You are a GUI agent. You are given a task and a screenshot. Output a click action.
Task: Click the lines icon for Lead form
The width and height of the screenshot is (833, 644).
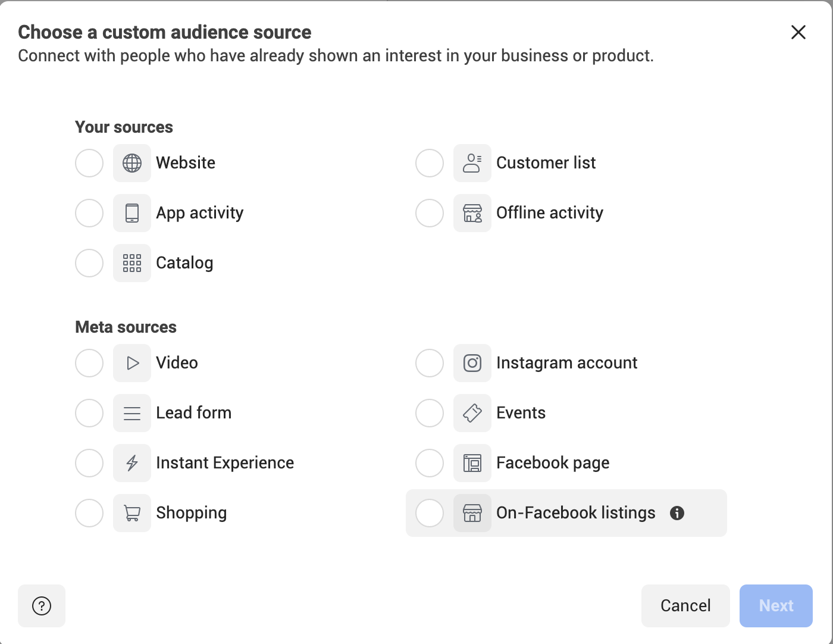(x=132, y=413)
